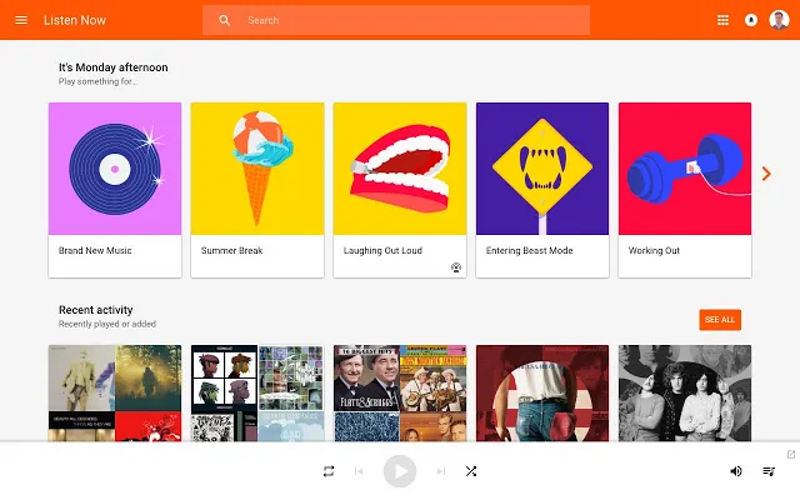Click inside the Search field
This screenshot has height=500, width=800.
(410, 20)
